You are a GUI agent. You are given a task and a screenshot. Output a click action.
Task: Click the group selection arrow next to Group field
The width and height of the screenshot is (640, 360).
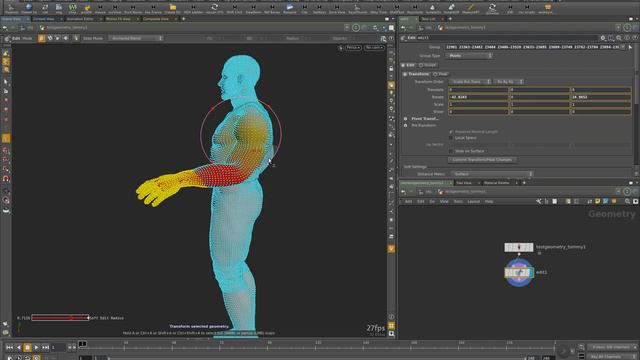(631, 47)
